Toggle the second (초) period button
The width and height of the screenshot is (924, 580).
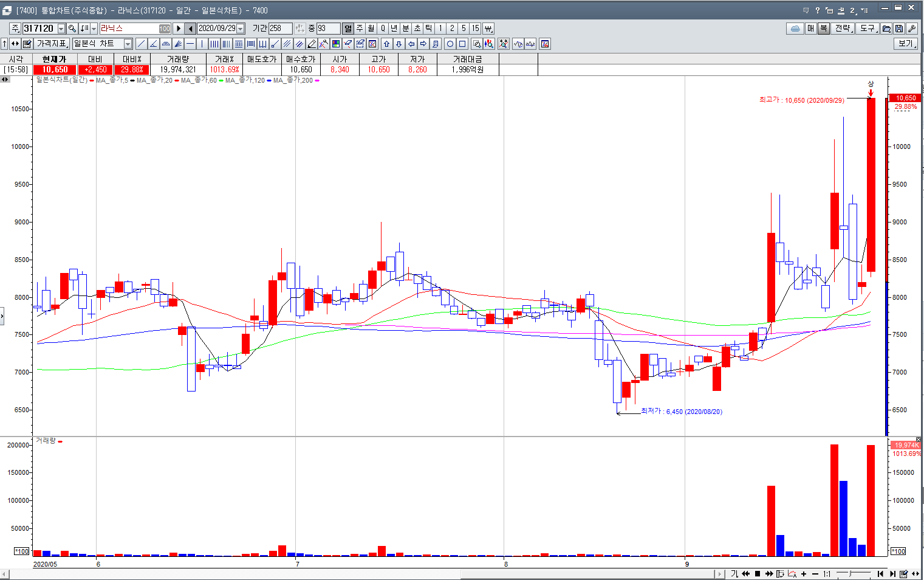pyautogui.click(x=417, y=29)
